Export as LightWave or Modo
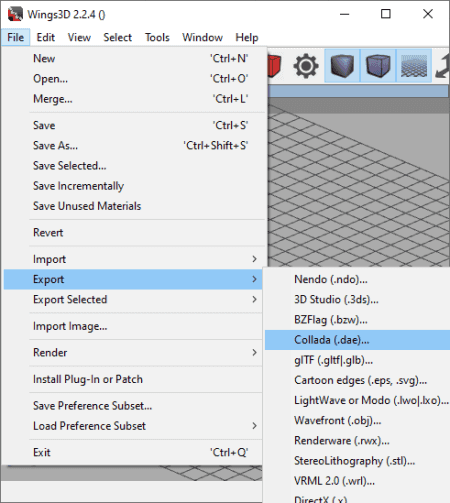The image size is (450, 503). 357,400
